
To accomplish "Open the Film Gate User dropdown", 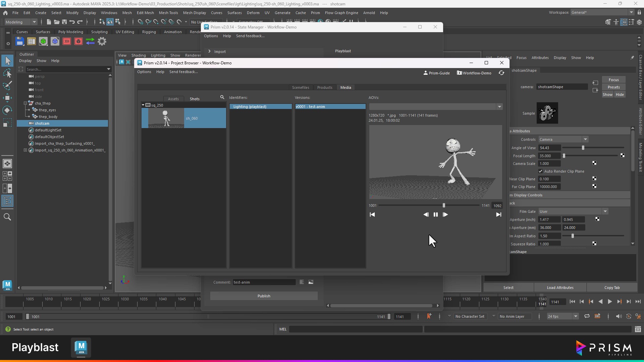I will coord(605,212).
